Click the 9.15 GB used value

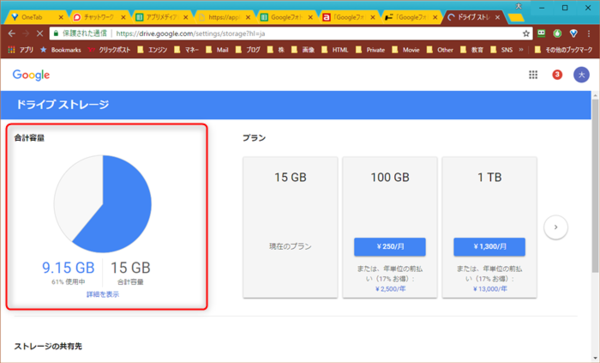68,268
